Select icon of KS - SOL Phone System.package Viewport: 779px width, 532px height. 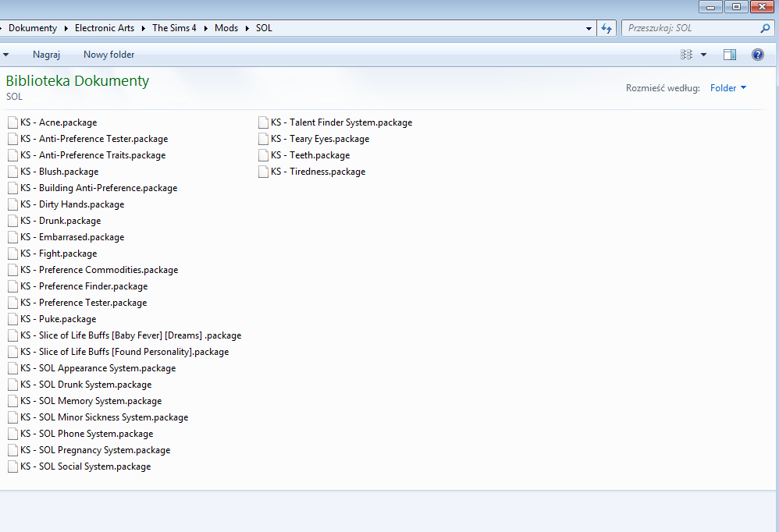point(13,434)
